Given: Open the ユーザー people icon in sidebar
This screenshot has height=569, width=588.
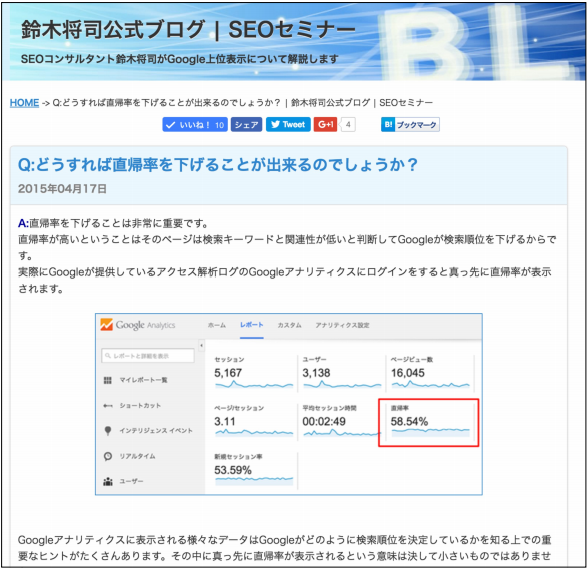Looking at the screenshot, I should tap(108, 481).
